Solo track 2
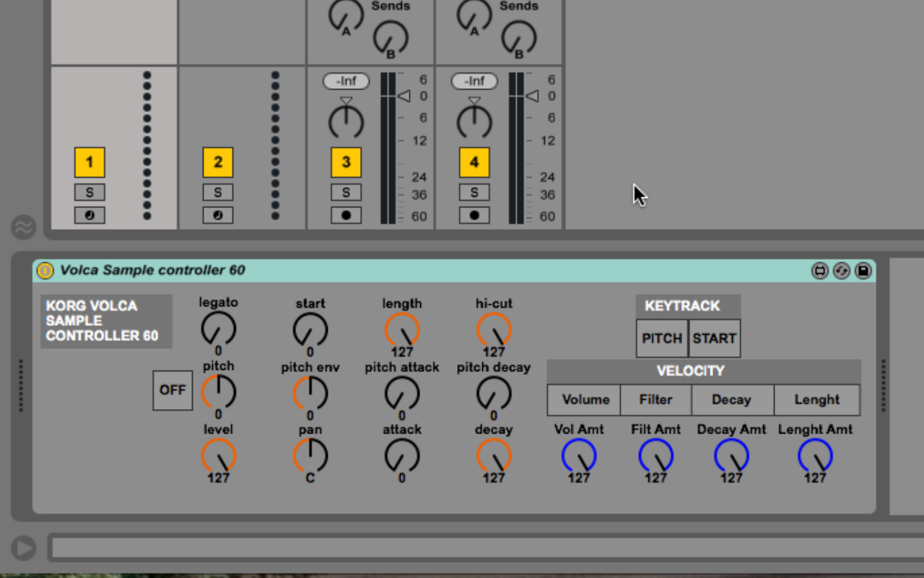924x578 pixels. tap(218, 192)
